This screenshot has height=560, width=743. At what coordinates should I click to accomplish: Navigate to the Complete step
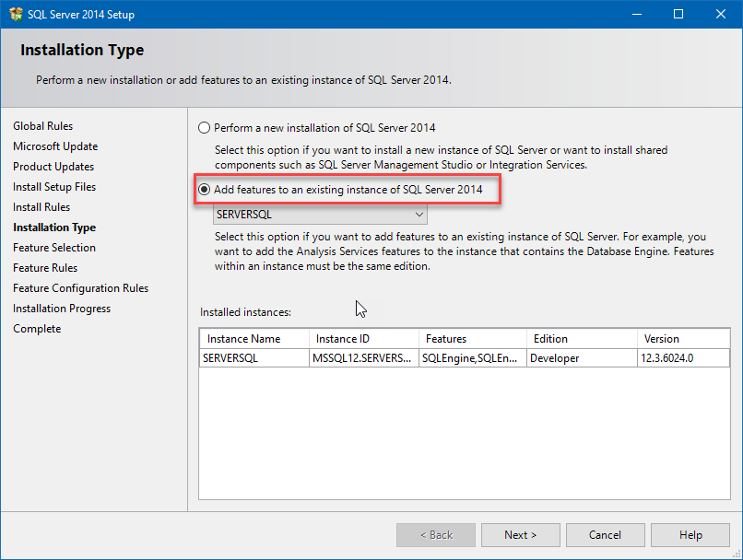37,328
